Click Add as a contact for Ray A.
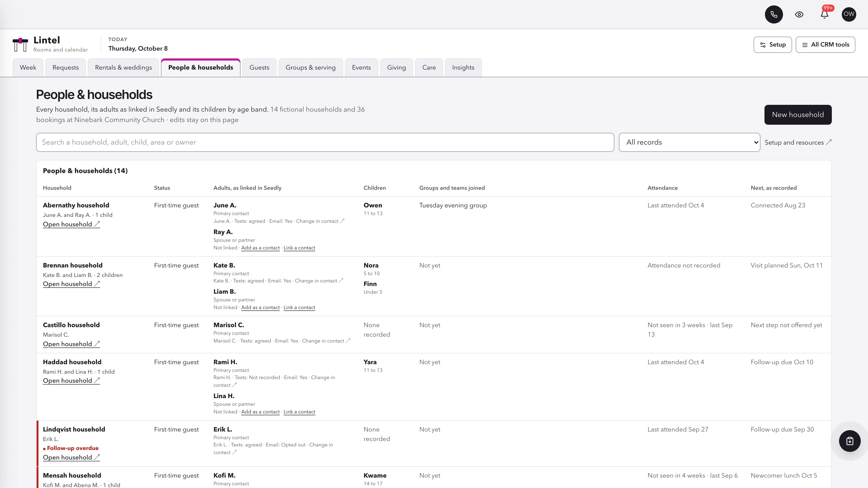Image resolution: width=868 pixels, height=488 pixels. tap(260, 248)
